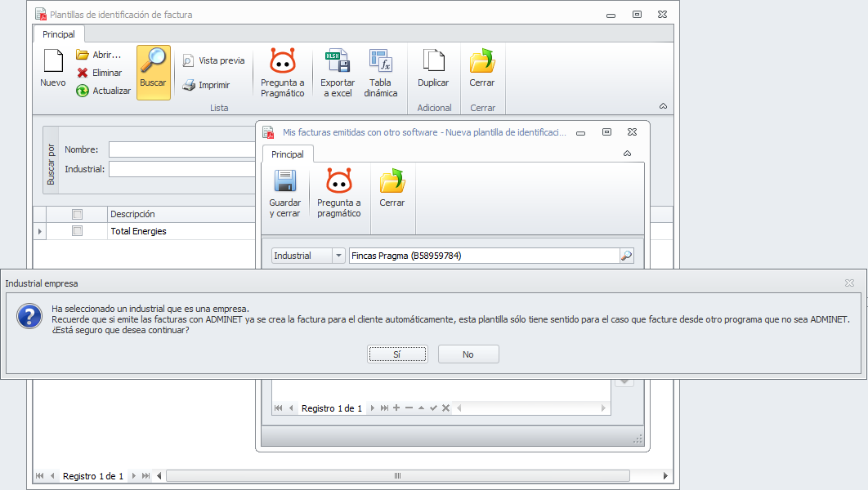Go to first record in inner navigator
Image resolution: width=868 pixels, height=490 pixels.
pos(279,408)
